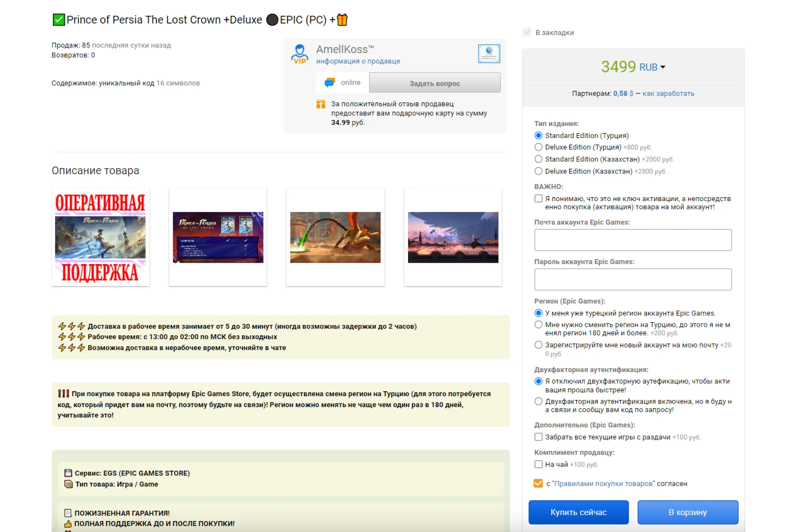Check the 'На чай' tip checkbox

[539, 464]
